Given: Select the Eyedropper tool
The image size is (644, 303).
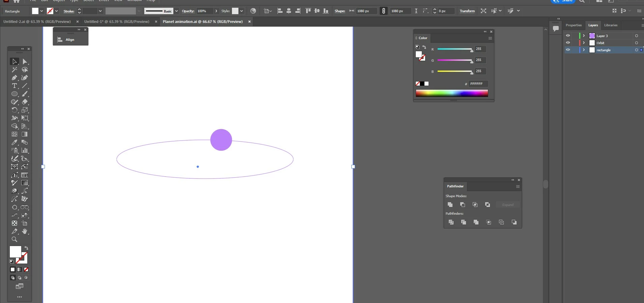Looking at the screenshot, I should 14,143.
